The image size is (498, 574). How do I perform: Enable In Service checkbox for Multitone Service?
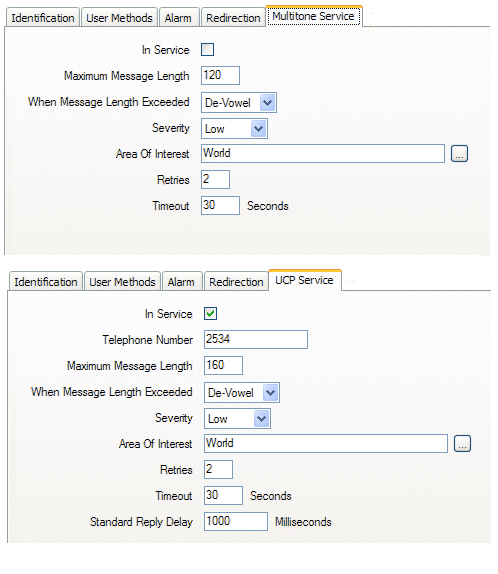point(207,49)
